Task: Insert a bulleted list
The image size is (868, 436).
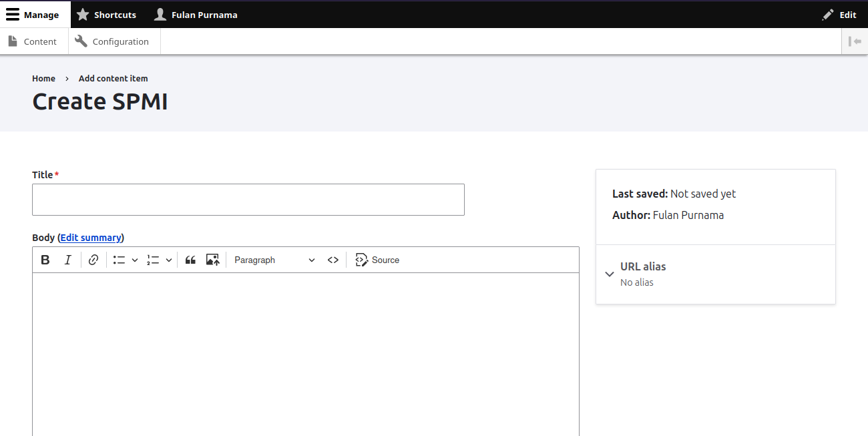Action: 120,260
